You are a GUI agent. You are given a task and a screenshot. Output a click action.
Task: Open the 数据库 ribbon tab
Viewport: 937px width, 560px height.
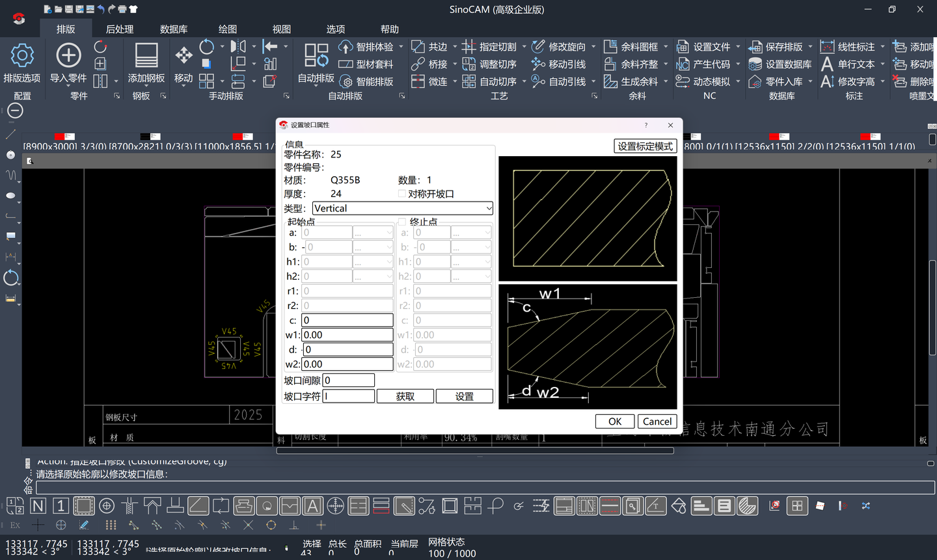click(174, 29)
